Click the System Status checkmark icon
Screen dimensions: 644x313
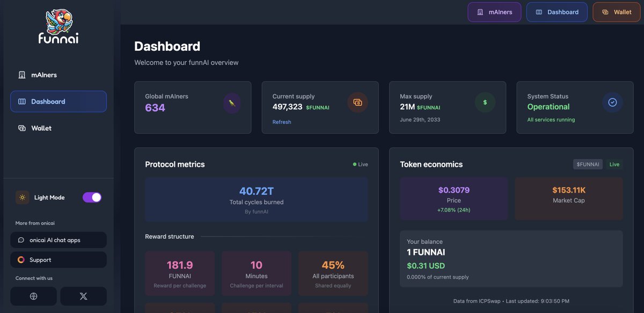pyautogui.click(x=612, y=102)
